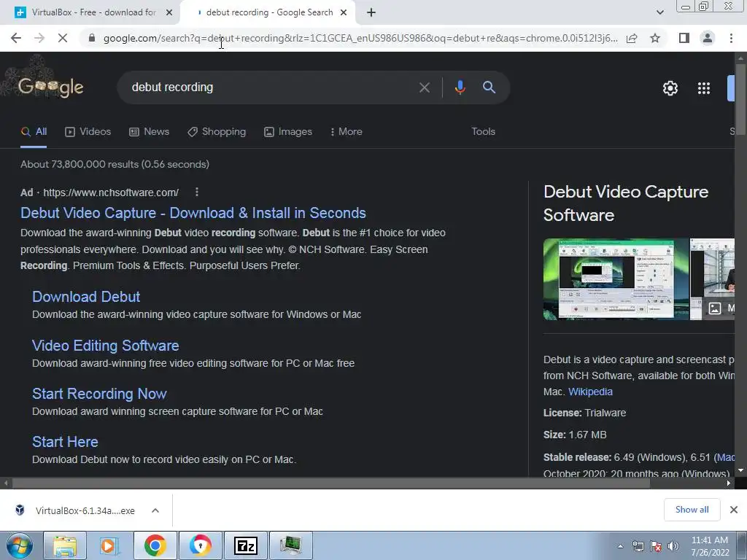The height and width of the screenshot is (560, 747).
Task: Click the address bar URL
Action: click(x=360, y=38)
